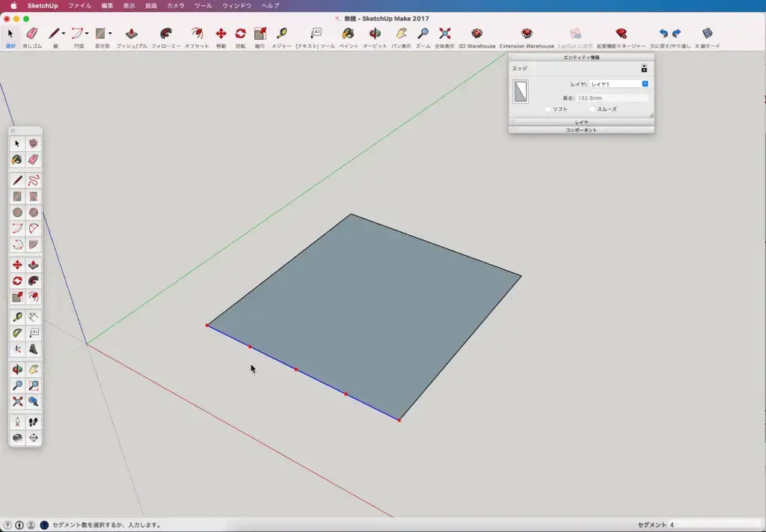The image size is (766, 532).
Task: Activate the position camera tool in left palette
Action: tap(18, 421)
